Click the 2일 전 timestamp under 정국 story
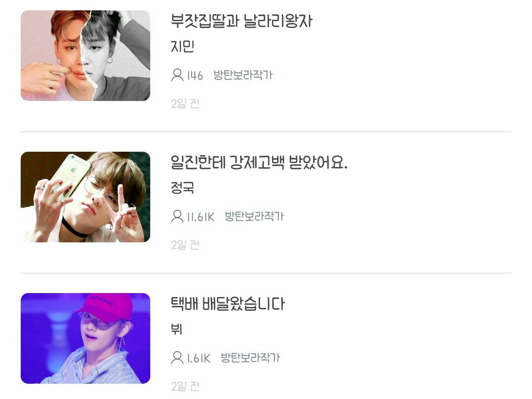The image size is (532, 399). click(185, 245)
